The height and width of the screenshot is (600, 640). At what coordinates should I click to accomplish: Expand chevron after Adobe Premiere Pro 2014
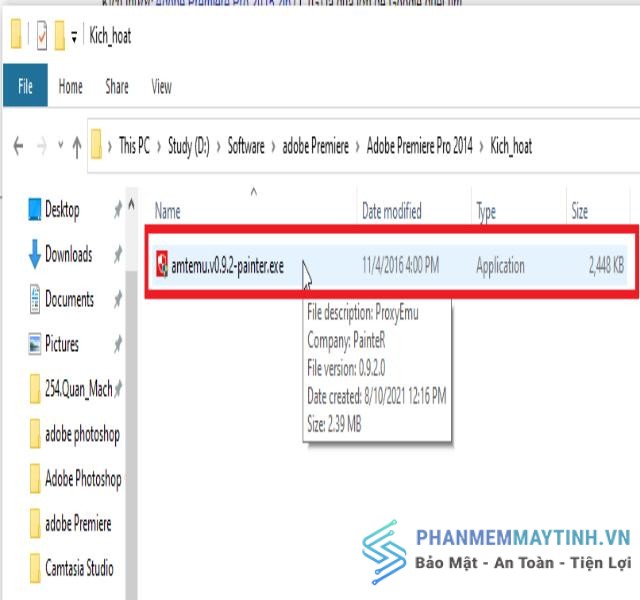click(481, 146)
